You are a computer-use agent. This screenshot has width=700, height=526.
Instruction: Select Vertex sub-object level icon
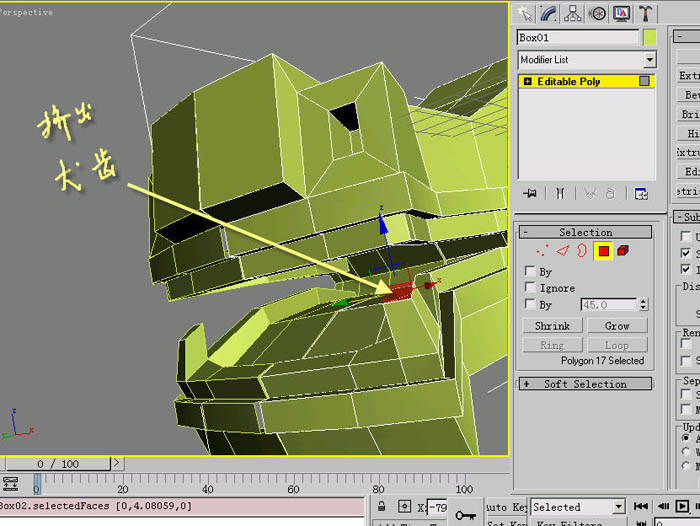pyautogui.click(x=542, y=251)
